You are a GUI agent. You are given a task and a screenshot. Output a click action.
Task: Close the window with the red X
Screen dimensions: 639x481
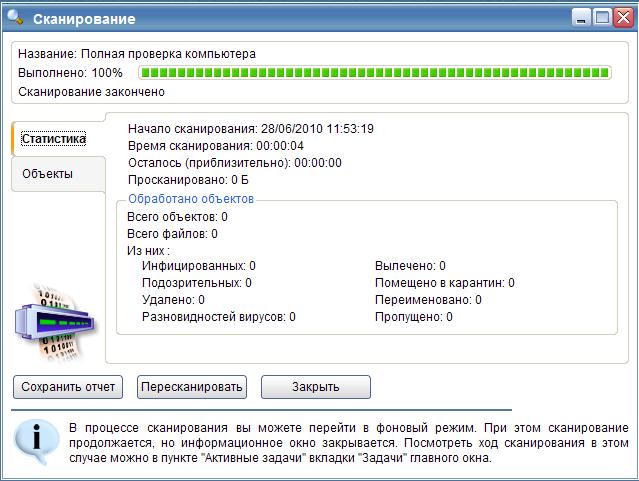pos(624,17)
